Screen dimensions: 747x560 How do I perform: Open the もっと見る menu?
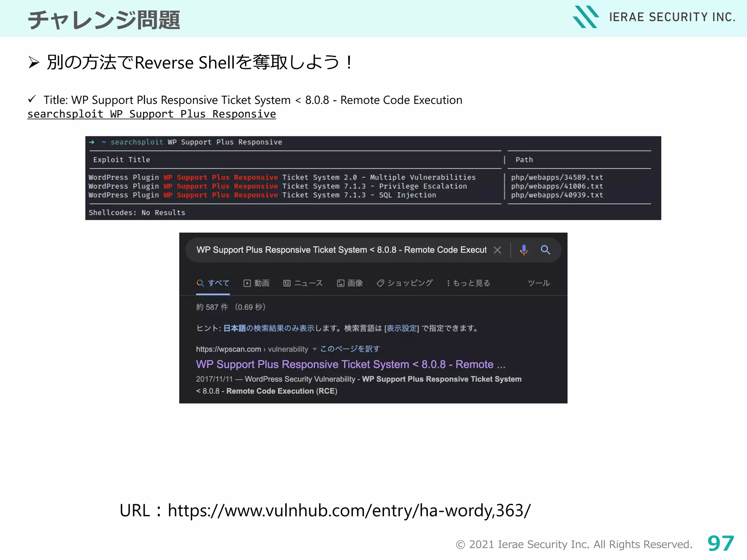point(468,283)
